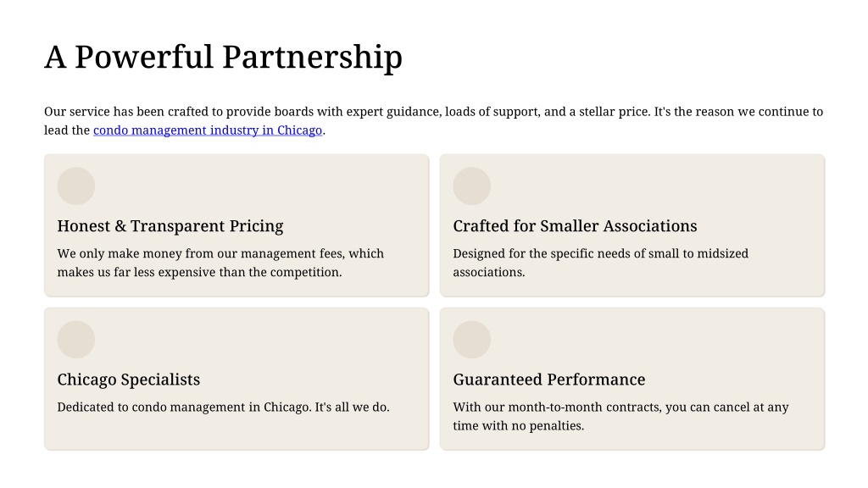Open the condo management industry in Chicago link
This screenshot has width=868, height=488.
[x=208, y=130]
